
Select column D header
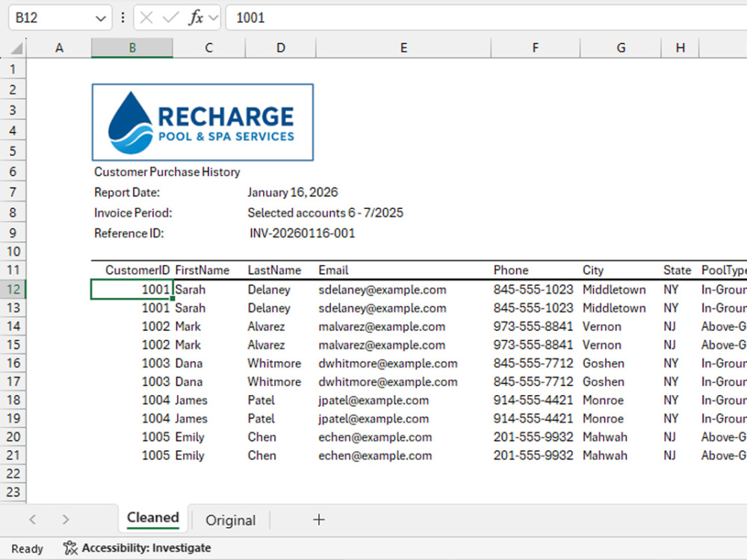click(x=281, y=48)
